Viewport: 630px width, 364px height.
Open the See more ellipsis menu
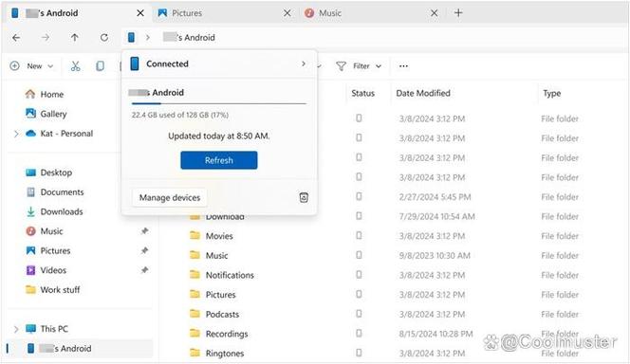point(403,66)
